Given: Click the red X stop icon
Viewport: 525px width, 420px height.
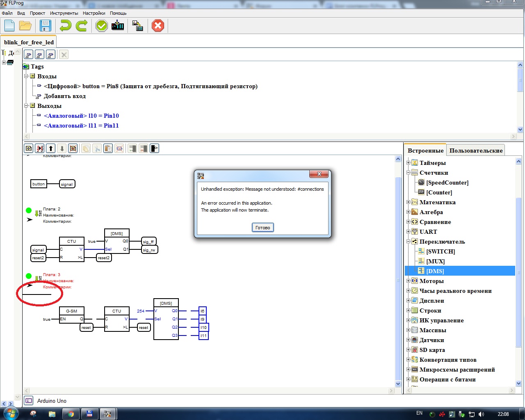Looking at the screenshot, I should pos(157,26).
